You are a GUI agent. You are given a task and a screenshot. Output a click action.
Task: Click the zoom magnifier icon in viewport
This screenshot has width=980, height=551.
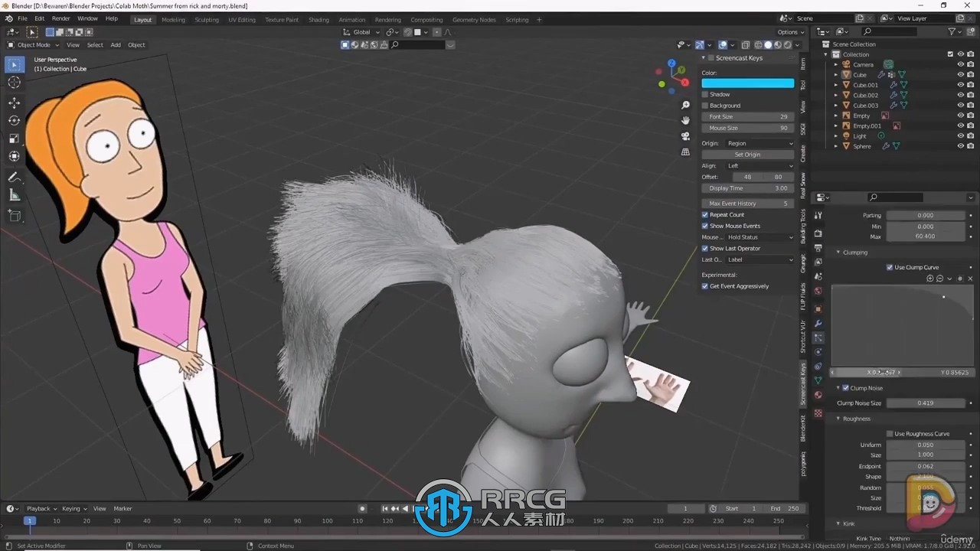click(x=685, y=105)
